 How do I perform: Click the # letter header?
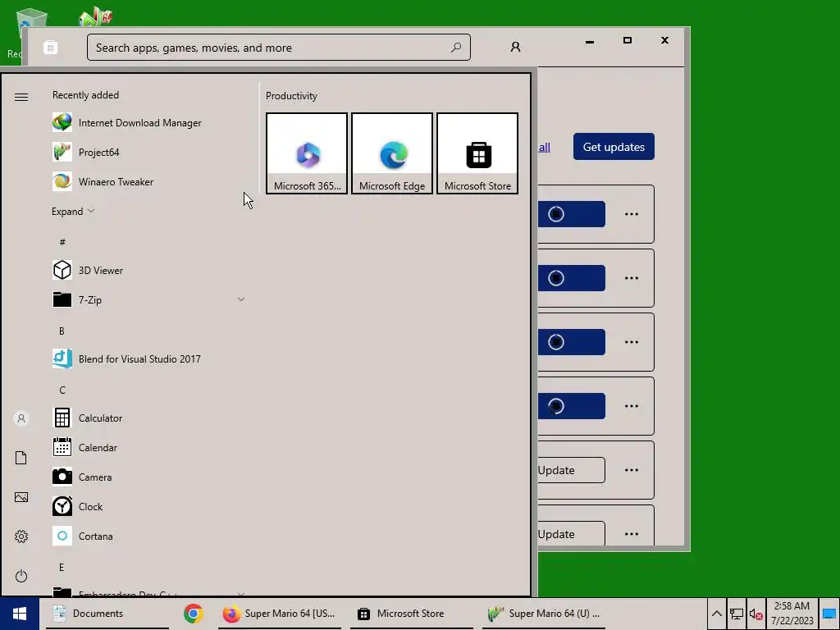(x=62, y=242)
